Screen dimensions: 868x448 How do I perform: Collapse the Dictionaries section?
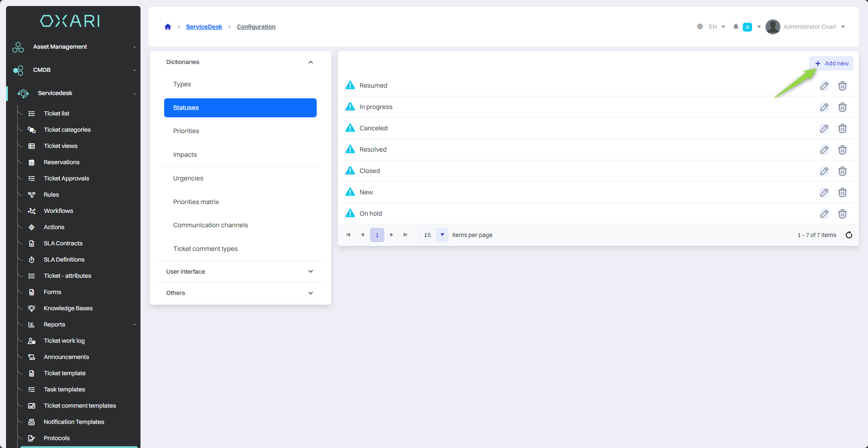click(x=311, y=62)
